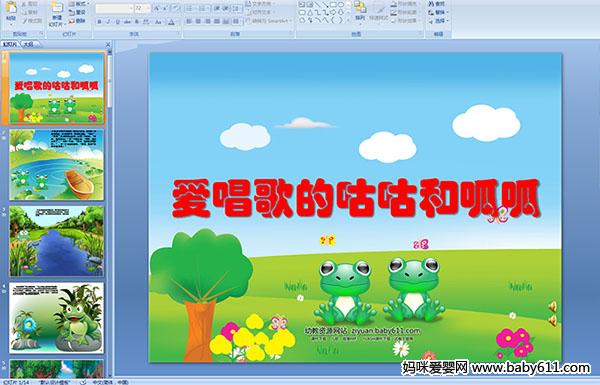Open the Arrange objects icon in Drawing group
The width and height of the screenshot is (600, 385).
coord(360,11)
